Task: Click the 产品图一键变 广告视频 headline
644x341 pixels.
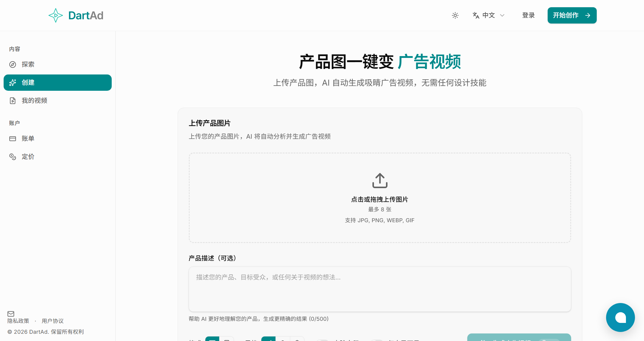Action: pos(380,62)
